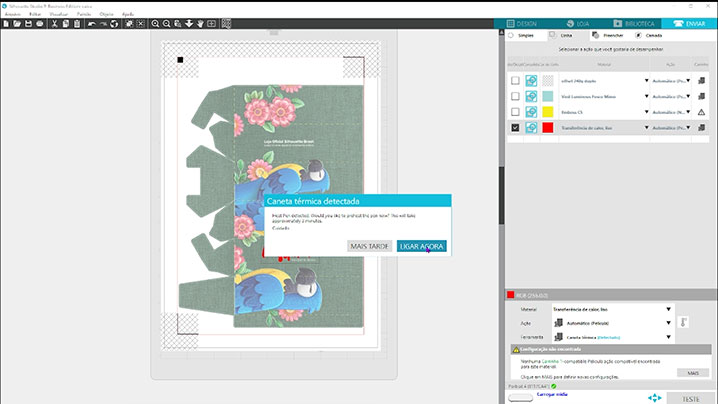Select the pan hand tool
Image resolution: width=718 pixels, height=404 pixels.
201,23
